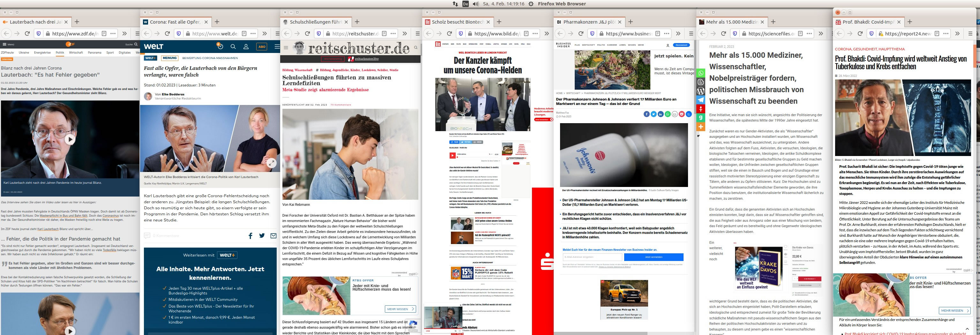
Task: Share Business Insider article via Facebook icon
Action: pos(646,114)
